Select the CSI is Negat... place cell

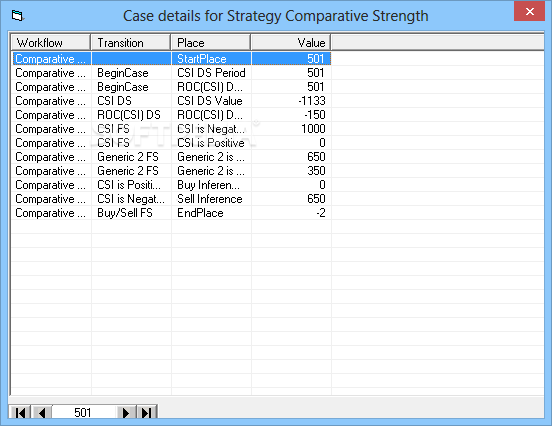(211, 129)
